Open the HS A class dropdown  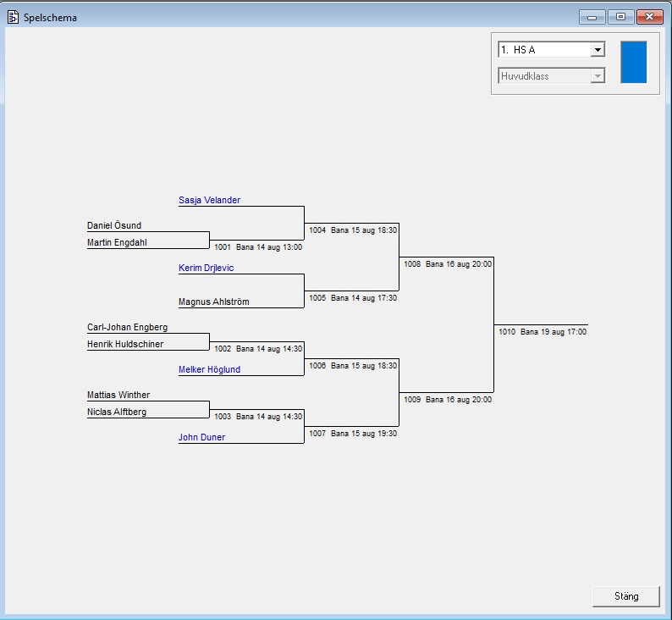pos(598,50)
